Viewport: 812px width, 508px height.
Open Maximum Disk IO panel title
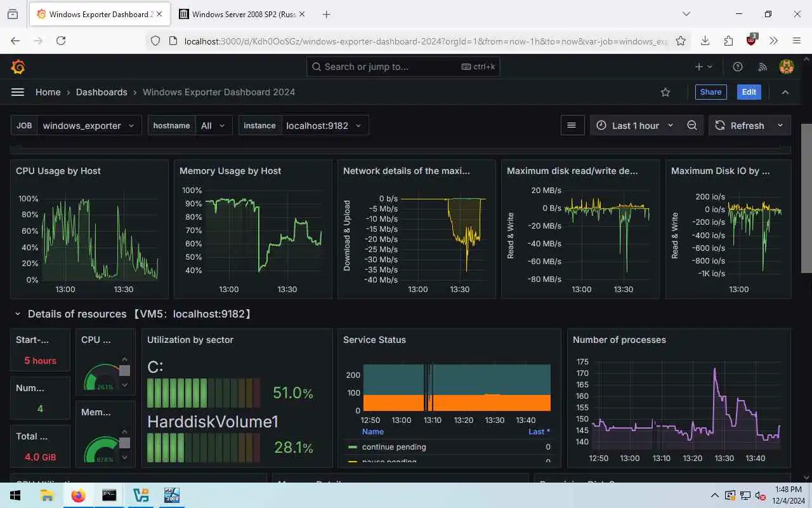(x=720, y=171)
